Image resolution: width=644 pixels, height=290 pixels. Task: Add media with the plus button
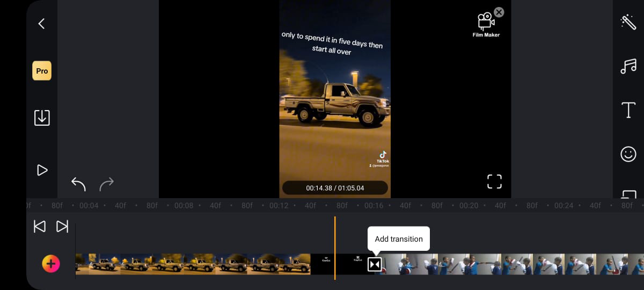51,264
